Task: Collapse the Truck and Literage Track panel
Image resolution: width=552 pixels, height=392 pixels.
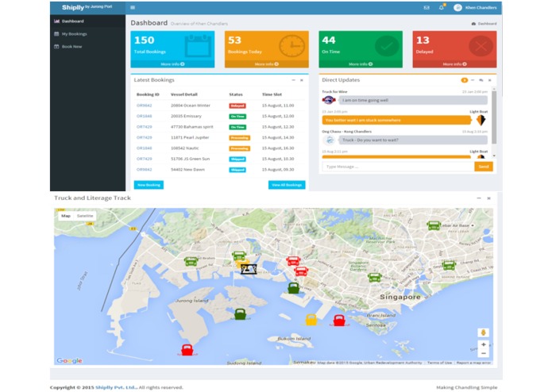Action: click(x=479, y=198)
